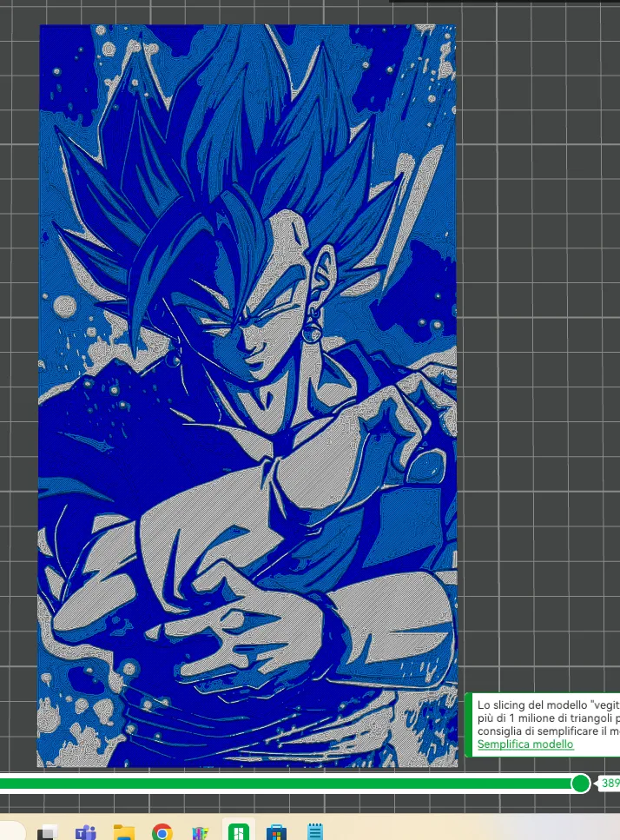Click the slicing warning notification text
This screenshot has height=840, width=620.
(548, 718)
